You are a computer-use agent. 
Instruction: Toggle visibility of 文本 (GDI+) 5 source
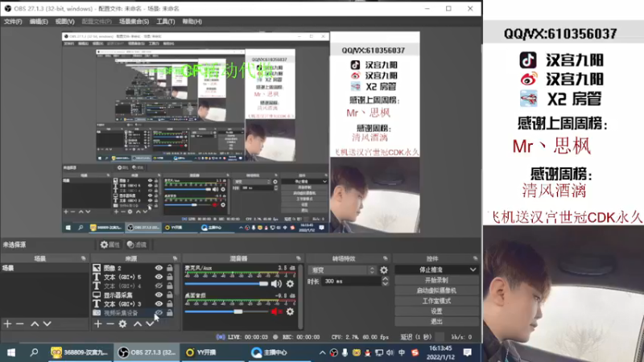[x=159, y=277]
